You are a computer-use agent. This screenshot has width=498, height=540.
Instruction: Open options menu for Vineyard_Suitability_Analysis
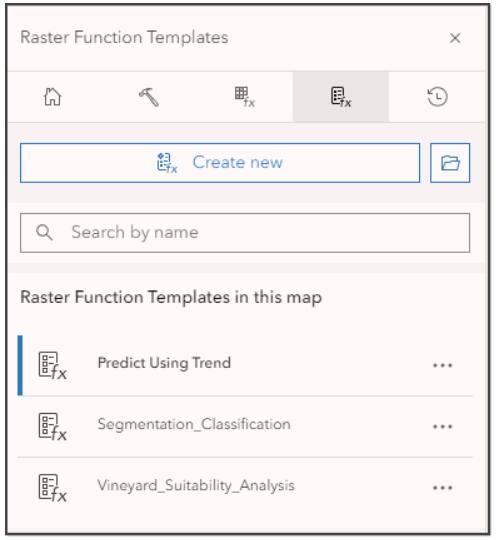coord(442,488)
